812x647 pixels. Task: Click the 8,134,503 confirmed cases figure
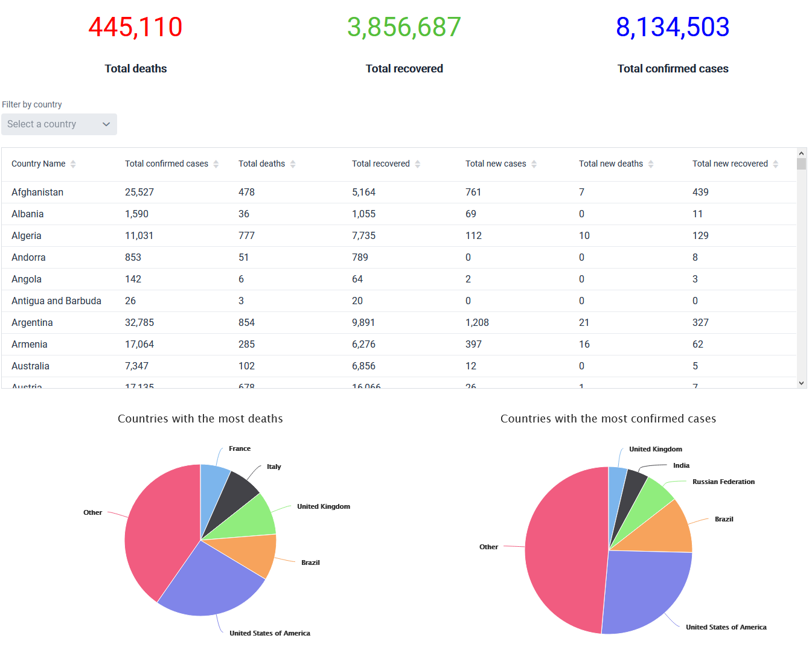tap(673, 27)
